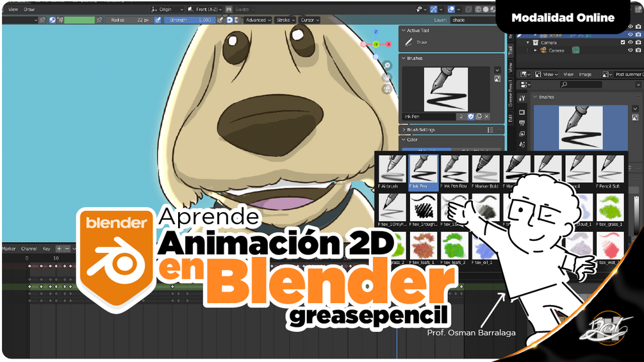Image resolution: width=644 pixels, height=362 pixels.
Task: Click the green camera data icon
Action: (576, 51)
